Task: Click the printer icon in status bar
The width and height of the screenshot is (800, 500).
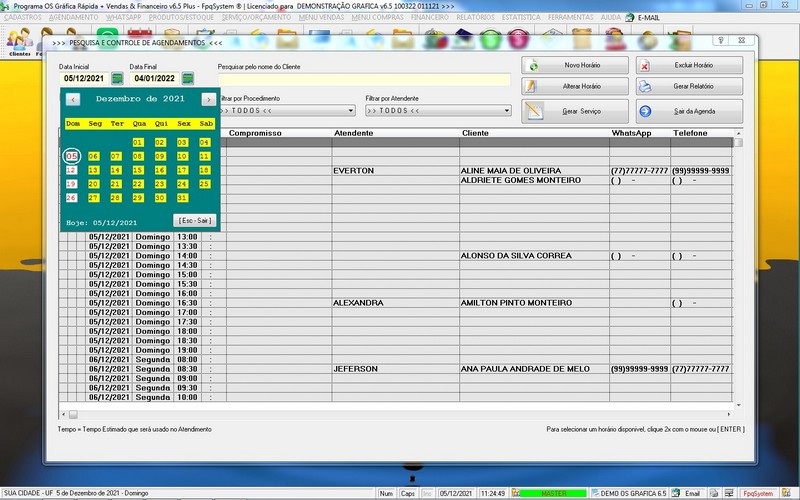Action: click(714, 493)
